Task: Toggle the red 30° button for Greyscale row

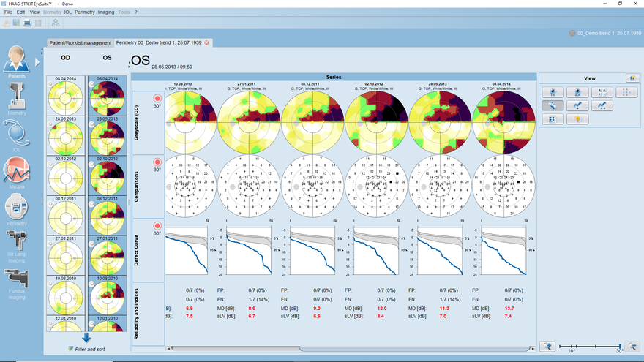Action: coord(157,99)
